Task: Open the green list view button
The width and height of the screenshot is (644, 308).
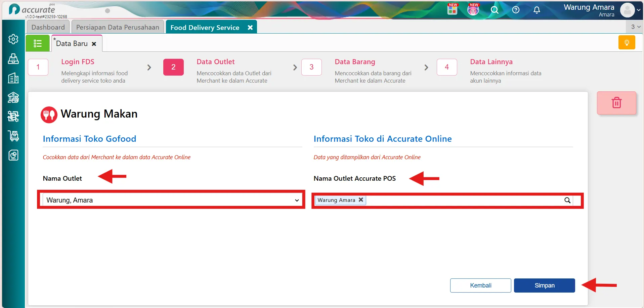Action: pyautogui.click(x=38, y=43)
